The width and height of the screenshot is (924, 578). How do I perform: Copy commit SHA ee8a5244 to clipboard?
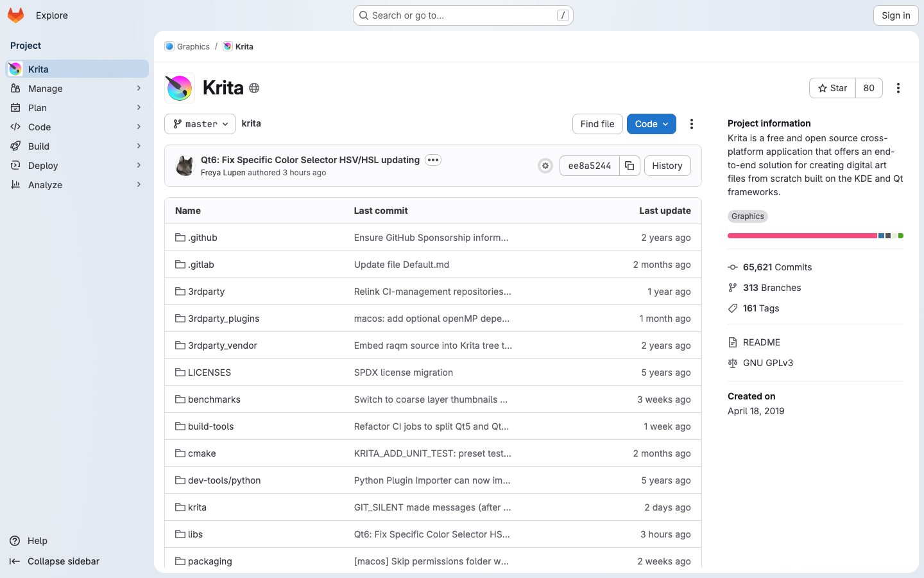pos(629,166)
